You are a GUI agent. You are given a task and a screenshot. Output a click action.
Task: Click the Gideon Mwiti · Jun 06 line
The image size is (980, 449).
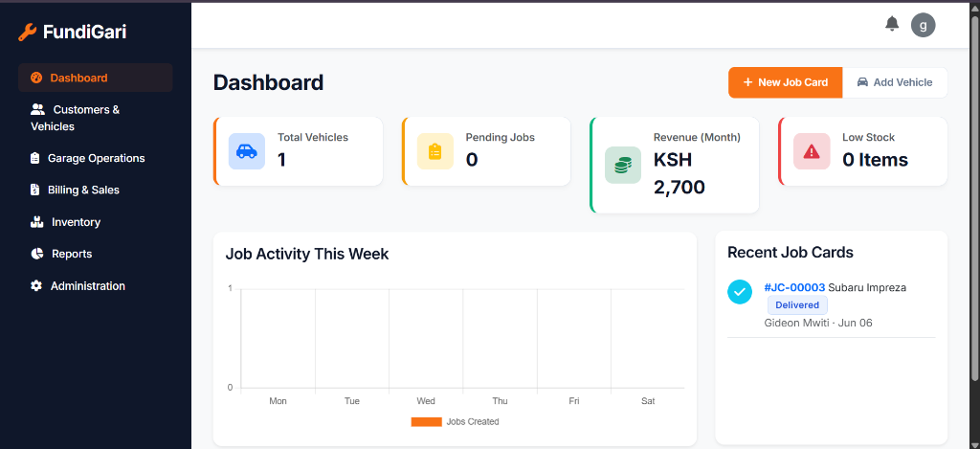[x=818, y=323]
